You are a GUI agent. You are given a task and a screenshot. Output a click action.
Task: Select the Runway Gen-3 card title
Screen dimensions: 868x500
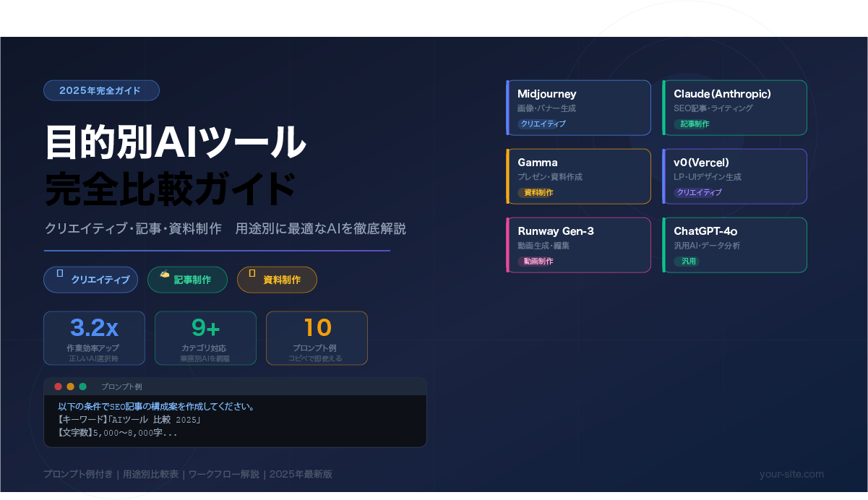(556, 231)
